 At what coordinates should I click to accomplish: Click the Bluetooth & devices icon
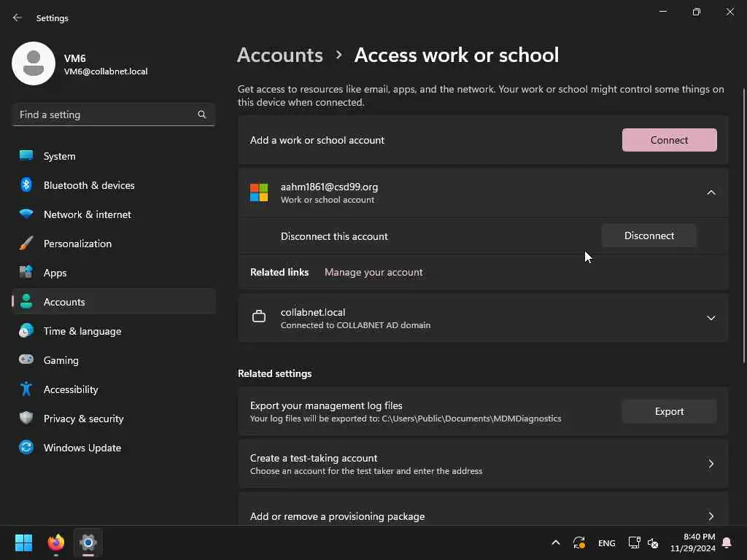click(26, 185)
